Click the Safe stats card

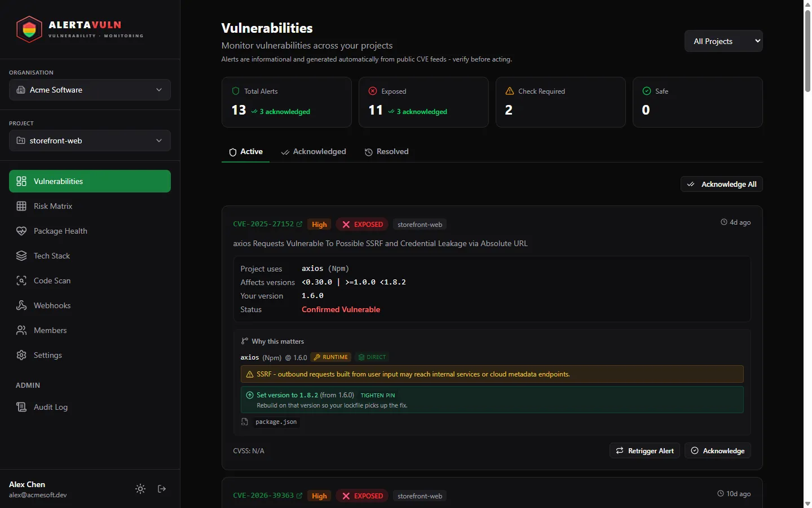[x=698, y=102]
